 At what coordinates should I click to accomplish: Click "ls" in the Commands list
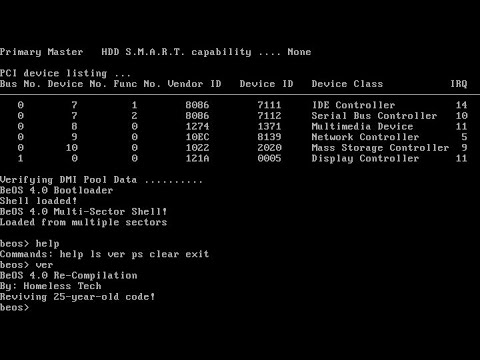(96, 254)
